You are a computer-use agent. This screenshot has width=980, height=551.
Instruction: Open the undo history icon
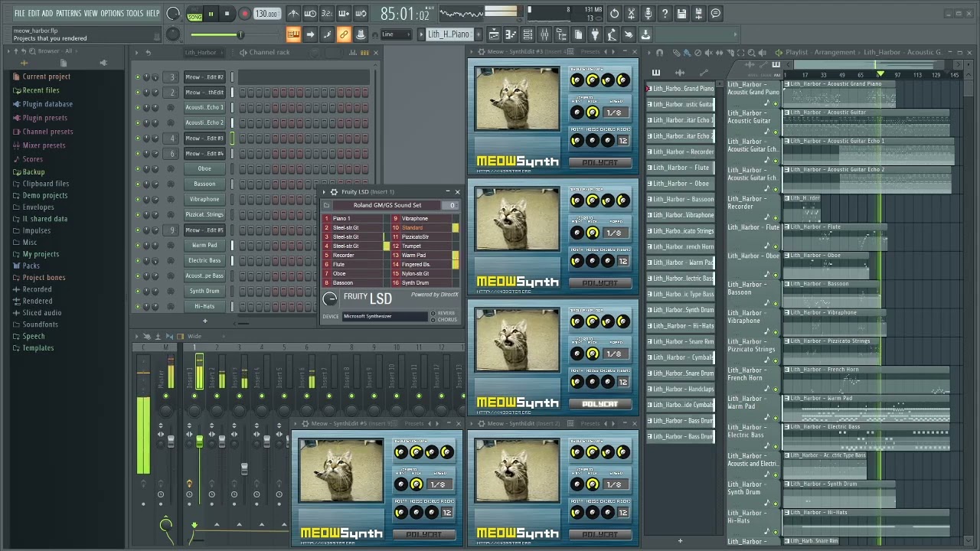(x=615, y=13)
